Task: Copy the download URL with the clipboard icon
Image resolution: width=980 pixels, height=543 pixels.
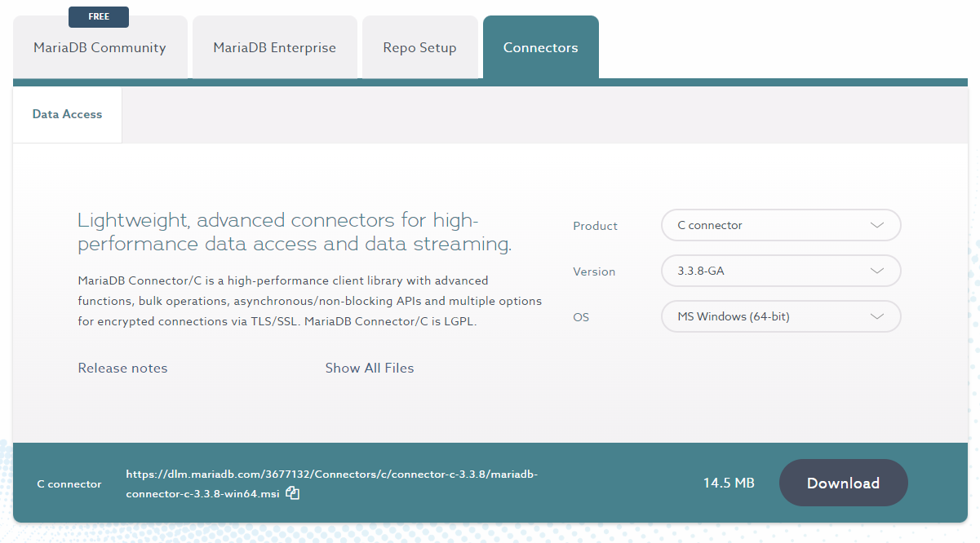Action: (293, 493)
